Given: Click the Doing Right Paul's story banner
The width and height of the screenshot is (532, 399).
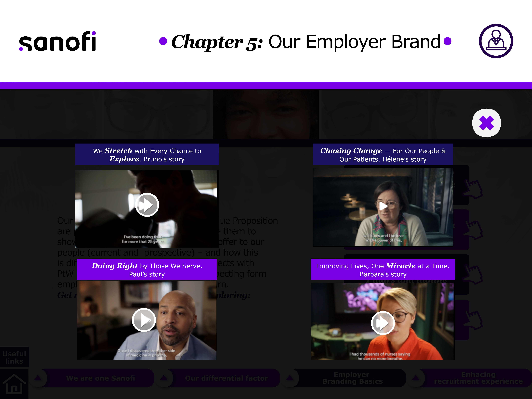Looking at the screenshot, I should point(147,269).
